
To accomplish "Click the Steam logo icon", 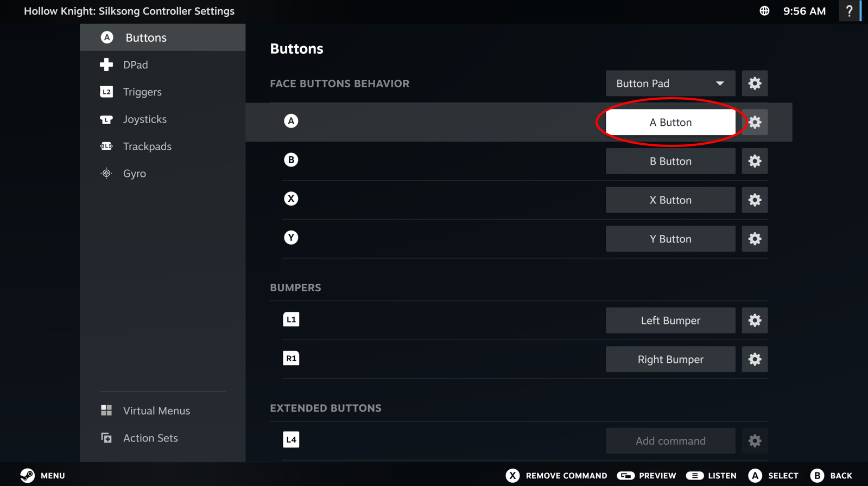I will [x=27, y=476].
